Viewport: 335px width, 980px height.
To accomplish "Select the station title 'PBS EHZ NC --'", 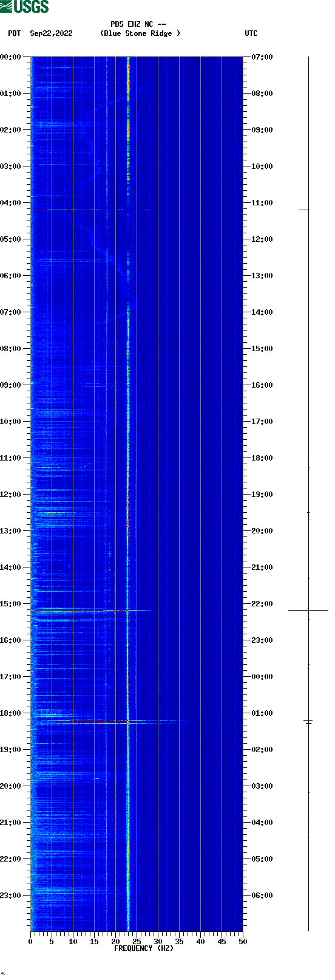I will click(x=138, y=25).
